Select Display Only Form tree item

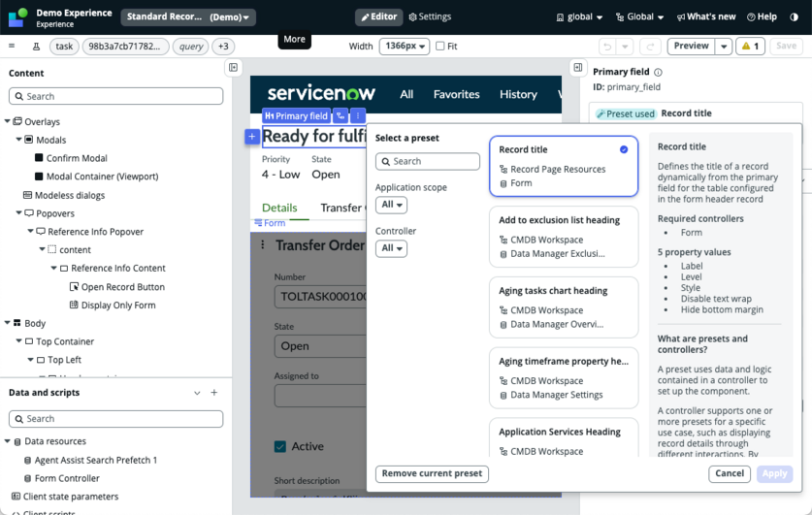coord(118,306)
